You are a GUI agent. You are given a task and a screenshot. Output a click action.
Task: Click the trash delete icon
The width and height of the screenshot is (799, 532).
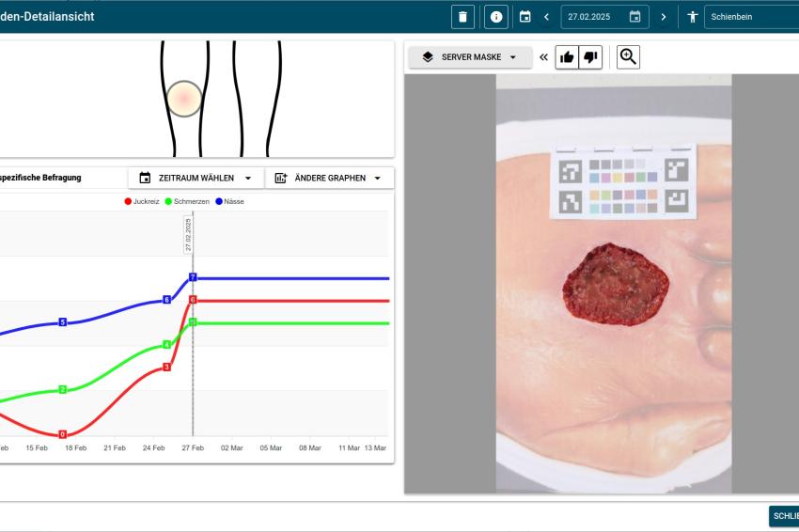462,17
